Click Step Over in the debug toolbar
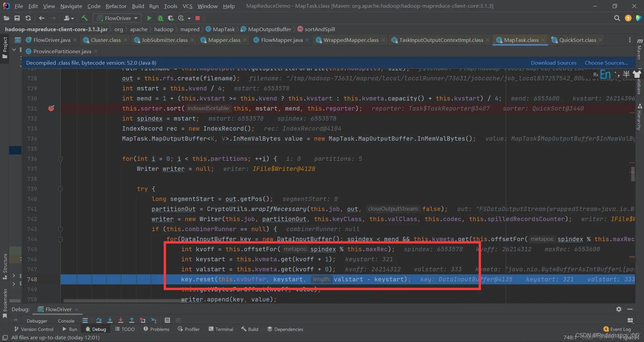 99,320
